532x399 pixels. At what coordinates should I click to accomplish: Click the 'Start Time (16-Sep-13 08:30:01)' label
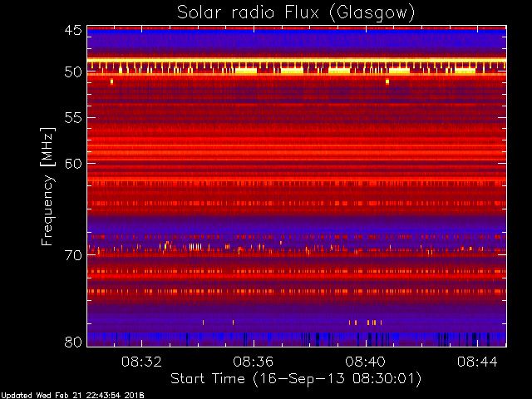[296, 379]
